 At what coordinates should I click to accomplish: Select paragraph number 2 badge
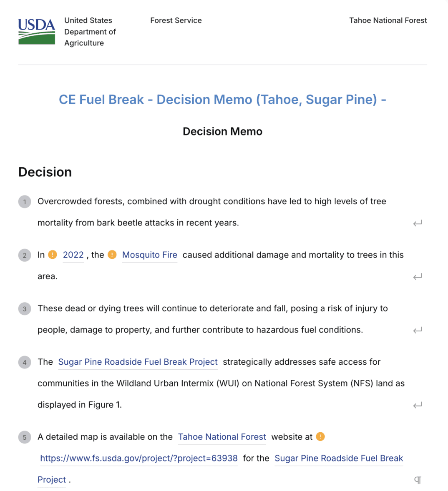point(25,256)
